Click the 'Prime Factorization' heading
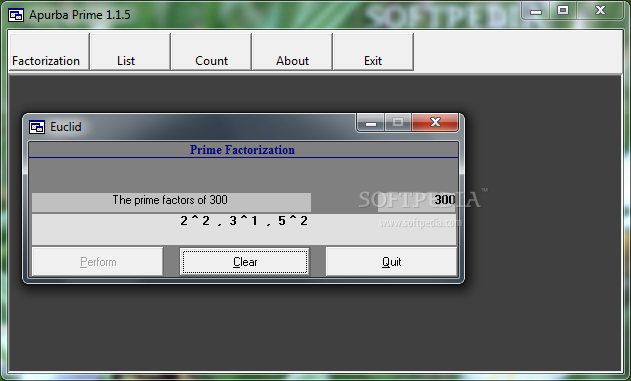Screen dimensions: 631x381 pos(242,150)
